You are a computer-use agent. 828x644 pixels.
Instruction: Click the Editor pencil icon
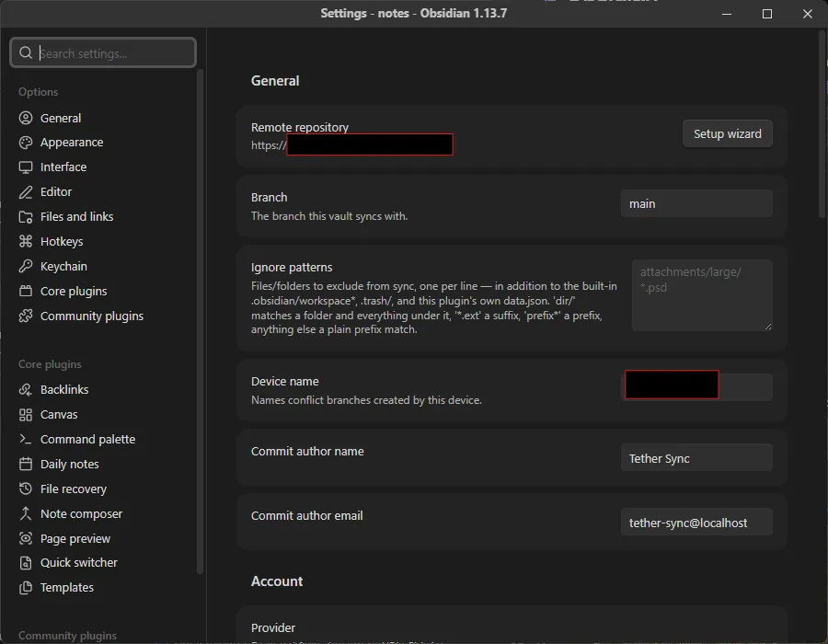coord(26,192)
